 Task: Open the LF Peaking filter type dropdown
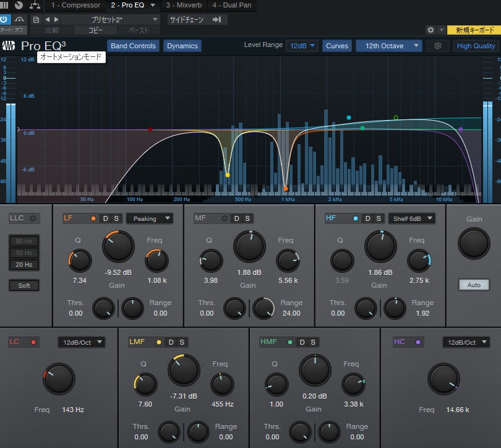pos(150,218)
